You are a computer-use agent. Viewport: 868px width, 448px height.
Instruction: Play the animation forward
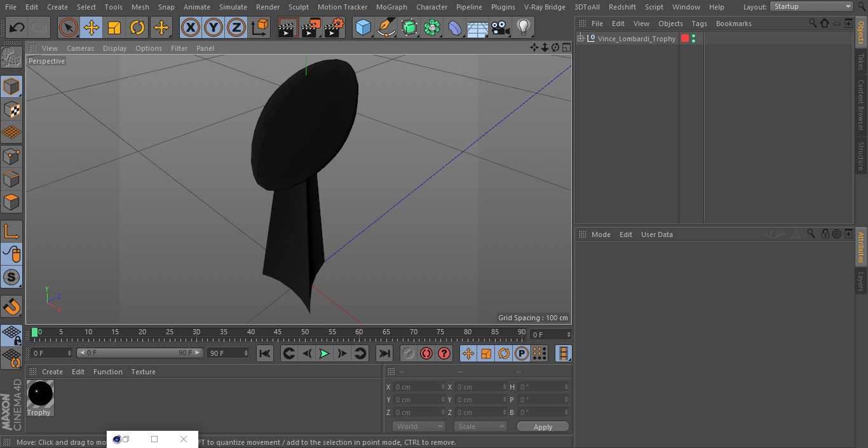click(324, 353)
